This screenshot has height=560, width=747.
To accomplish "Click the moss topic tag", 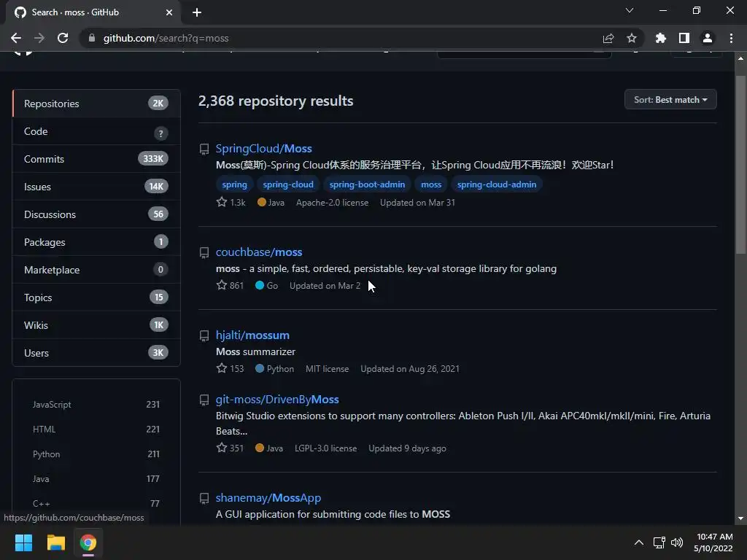I will click(x=431, y=184).
